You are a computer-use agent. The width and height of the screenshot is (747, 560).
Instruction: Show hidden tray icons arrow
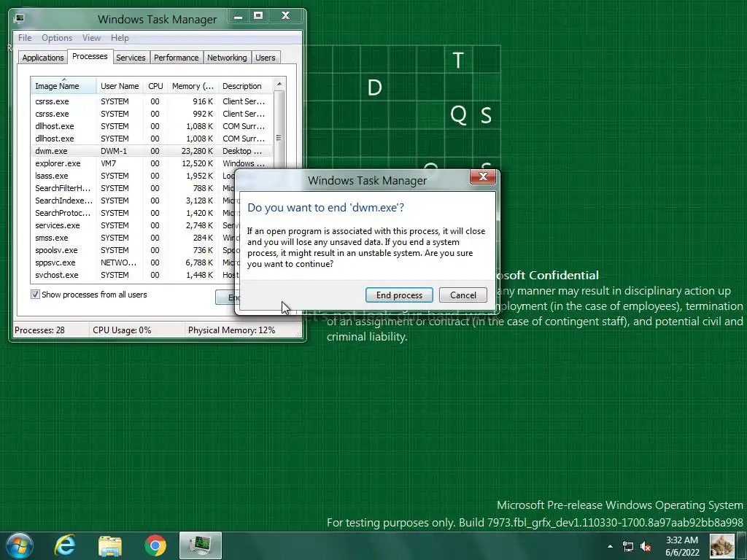611,546
